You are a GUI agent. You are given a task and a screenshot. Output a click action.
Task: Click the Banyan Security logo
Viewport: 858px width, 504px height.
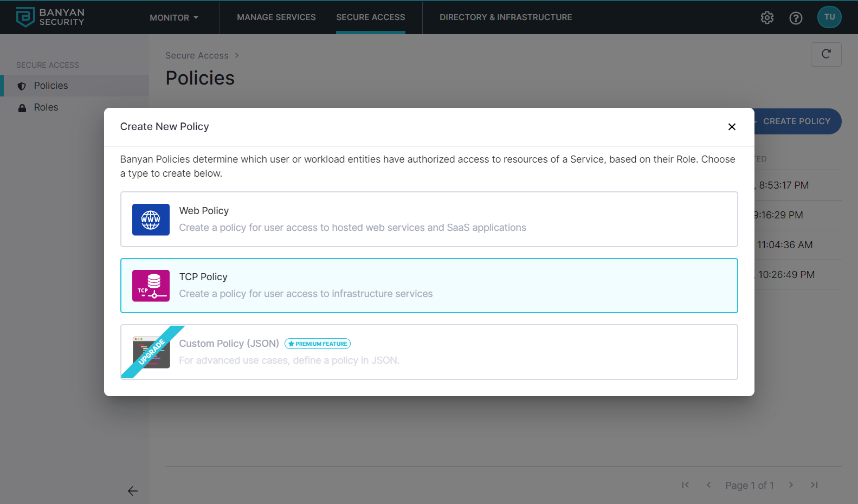point(50,17)
